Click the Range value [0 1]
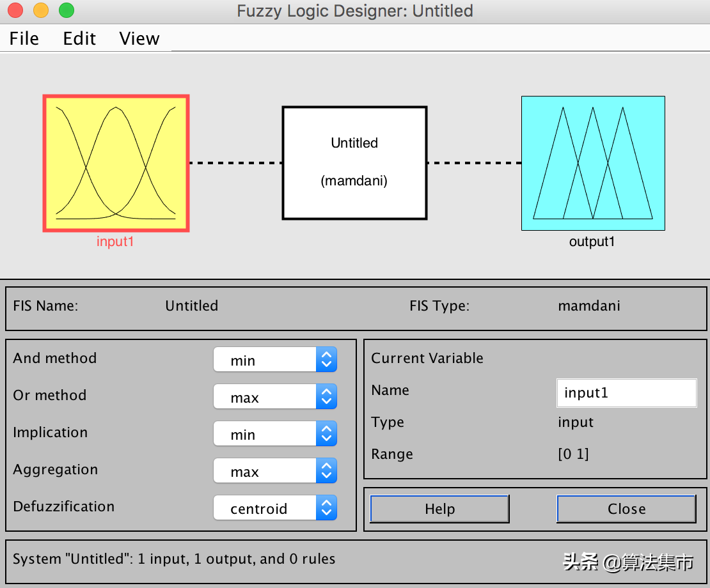Screen dimensions: 710x588 point(573,454)
